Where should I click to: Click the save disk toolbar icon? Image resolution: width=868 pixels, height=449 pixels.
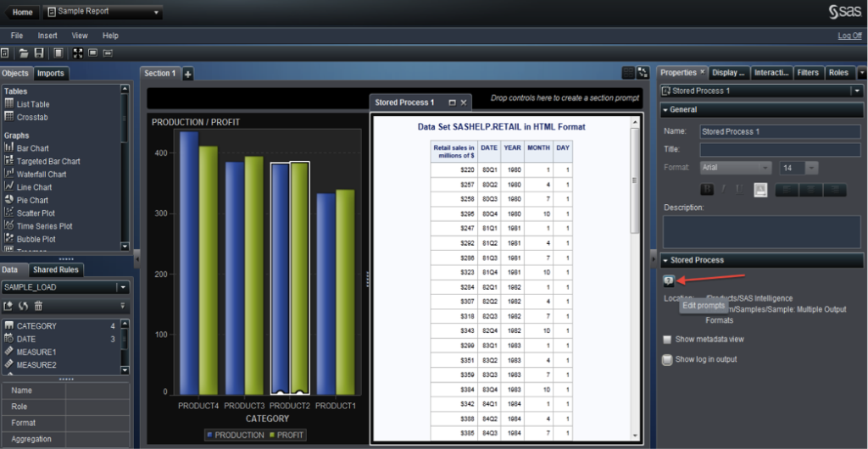[x=39, y=53]
